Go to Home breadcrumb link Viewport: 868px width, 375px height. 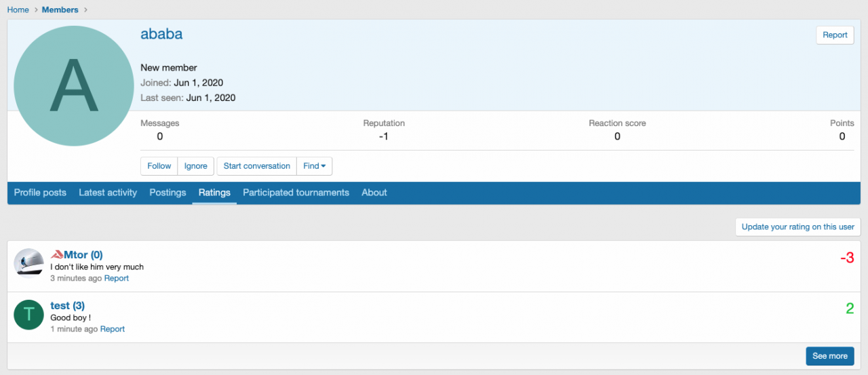click(x=18, y=10)
